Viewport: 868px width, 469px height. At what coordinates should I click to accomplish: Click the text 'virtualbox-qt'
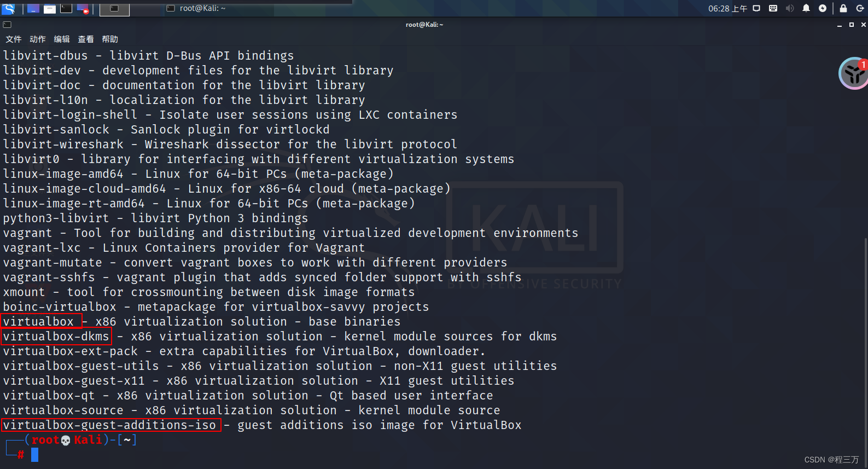pyautogui.click(x=49, y=395)
